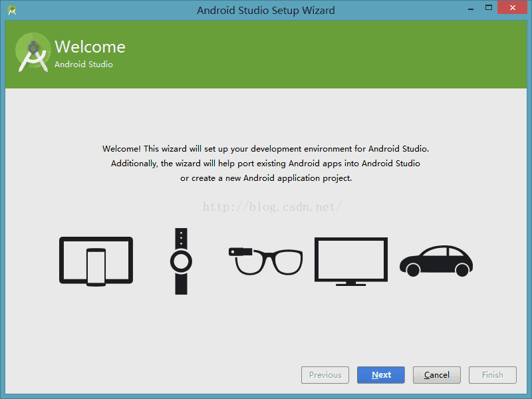Click the line 'or create a new Android application project.'

coord(266,178)
